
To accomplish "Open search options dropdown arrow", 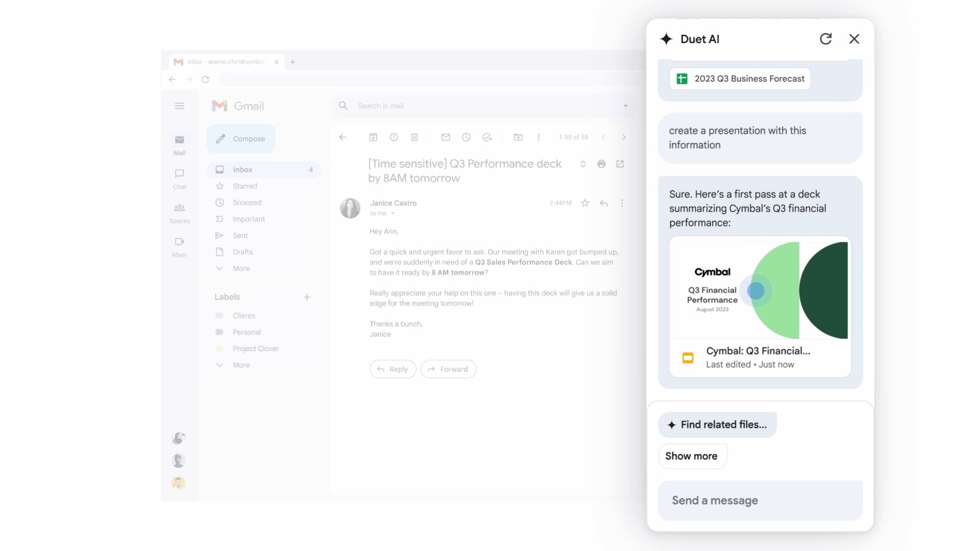I will pos(625,106).
